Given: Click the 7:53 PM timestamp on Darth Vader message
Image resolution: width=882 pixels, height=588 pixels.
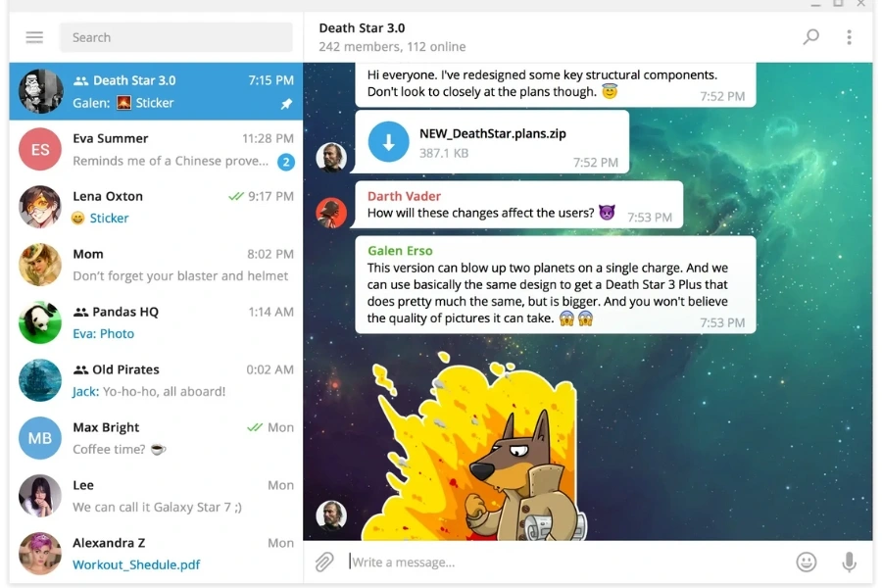Looking at the screenshot, I should [x=650, y=218].
